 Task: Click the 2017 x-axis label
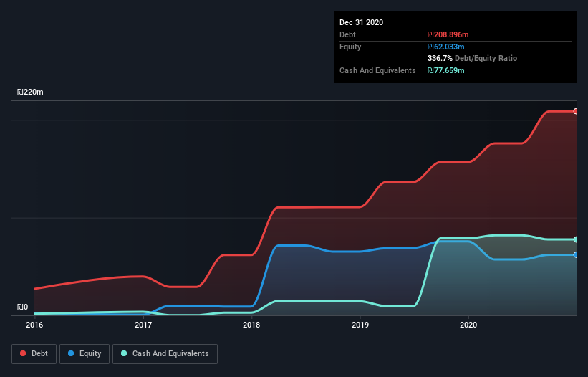point(143,325)
